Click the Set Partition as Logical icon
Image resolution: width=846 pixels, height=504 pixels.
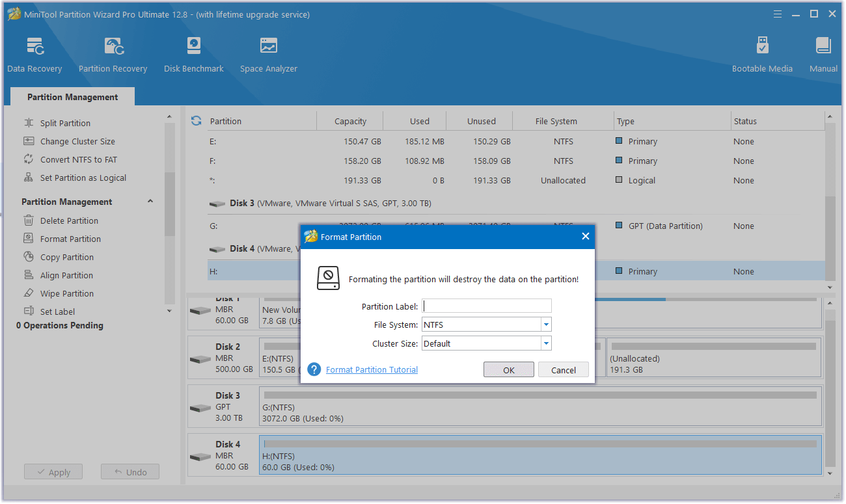click(29, 178)
